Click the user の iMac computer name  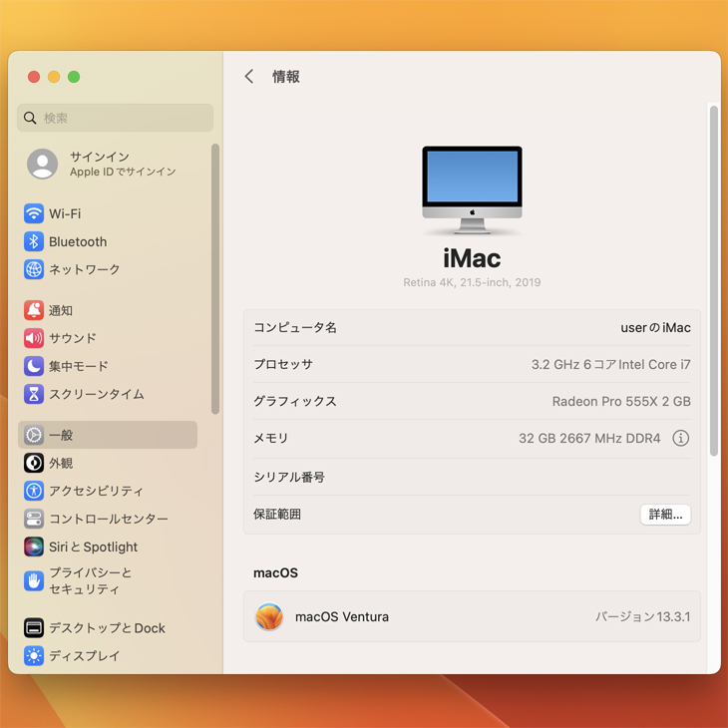655,328
